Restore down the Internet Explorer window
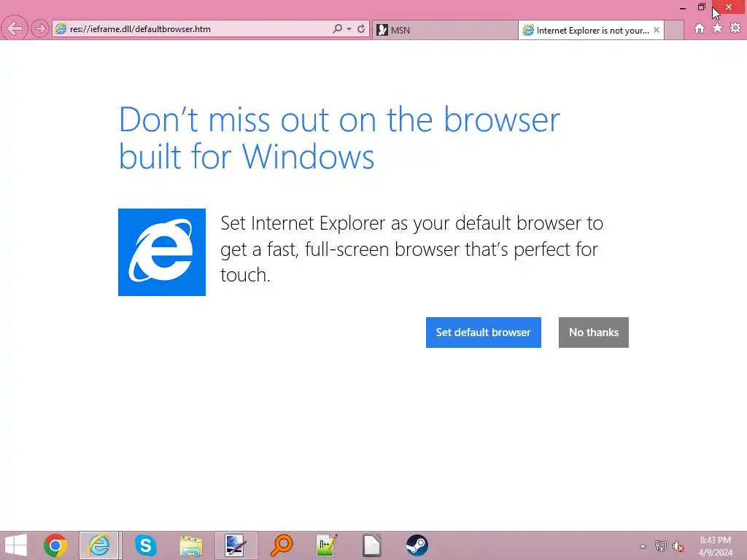The height and width of the screenshot is (560, 747). coord(701,7)
